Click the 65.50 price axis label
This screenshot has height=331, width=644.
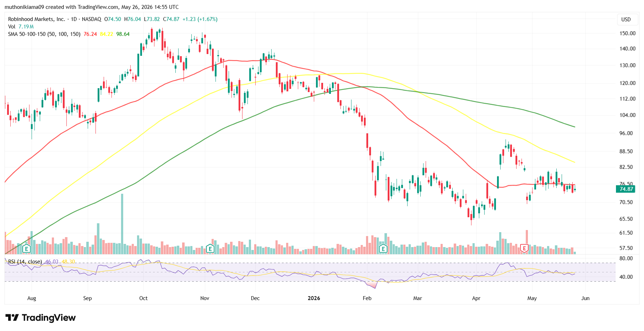coord(626,219)
